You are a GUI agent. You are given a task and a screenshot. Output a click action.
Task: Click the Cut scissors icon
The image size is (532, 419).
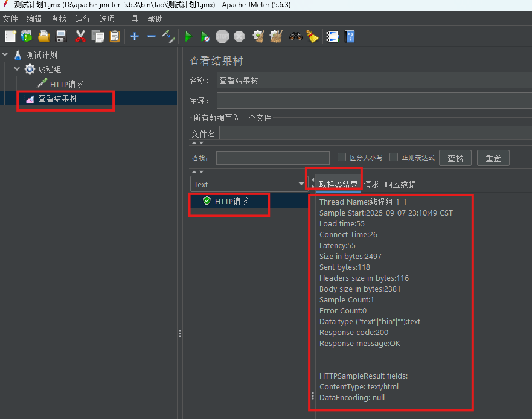pyautogui.click(x=80, y=36)
